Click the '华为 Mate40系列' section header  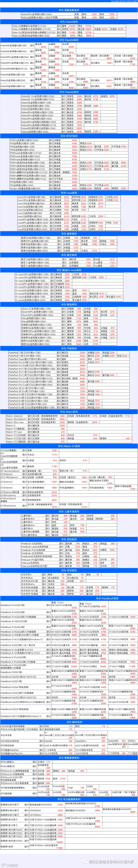click(69, 92)
